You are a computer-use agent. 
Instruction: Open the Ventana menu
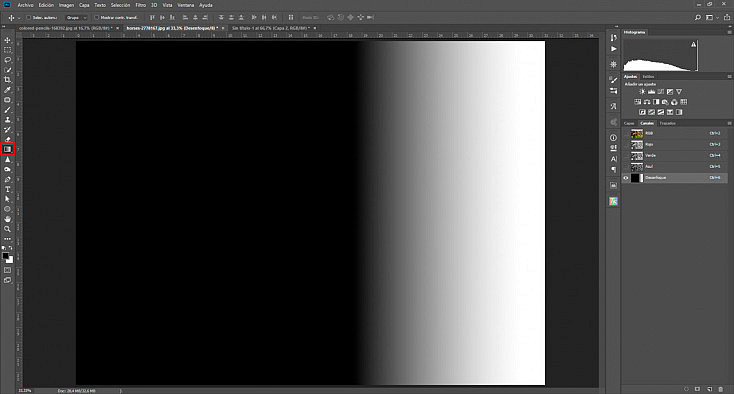pyautogui.click(x=185, y=5)
